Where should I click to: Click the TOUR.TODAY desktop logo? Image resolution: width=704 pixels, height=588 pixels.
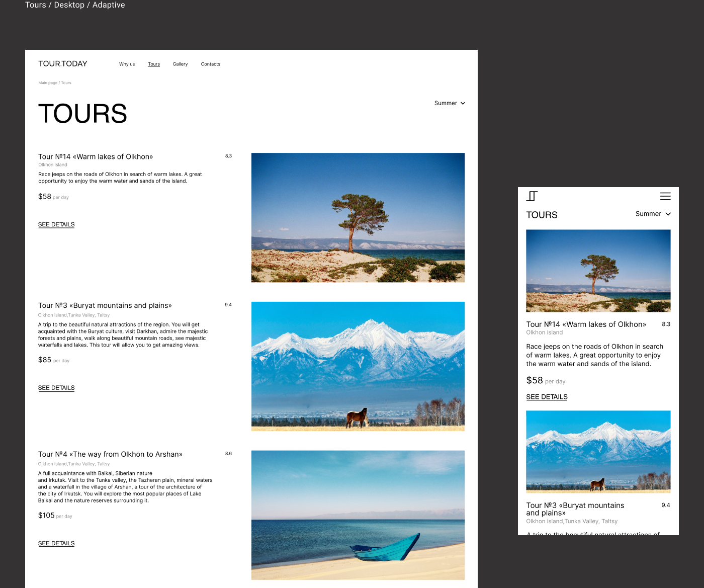63,64
